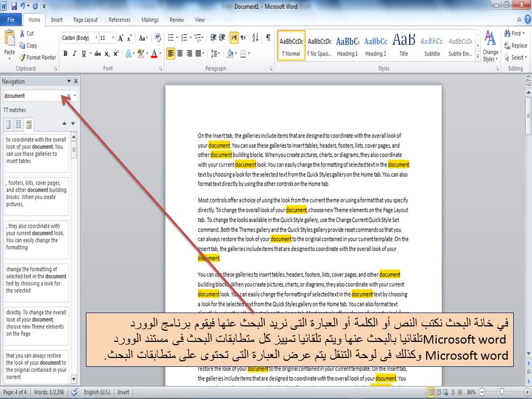The width and height of the screenshot is (532, 399).
Task: Apply shading paint bucket color
Action: click(231, 54)
